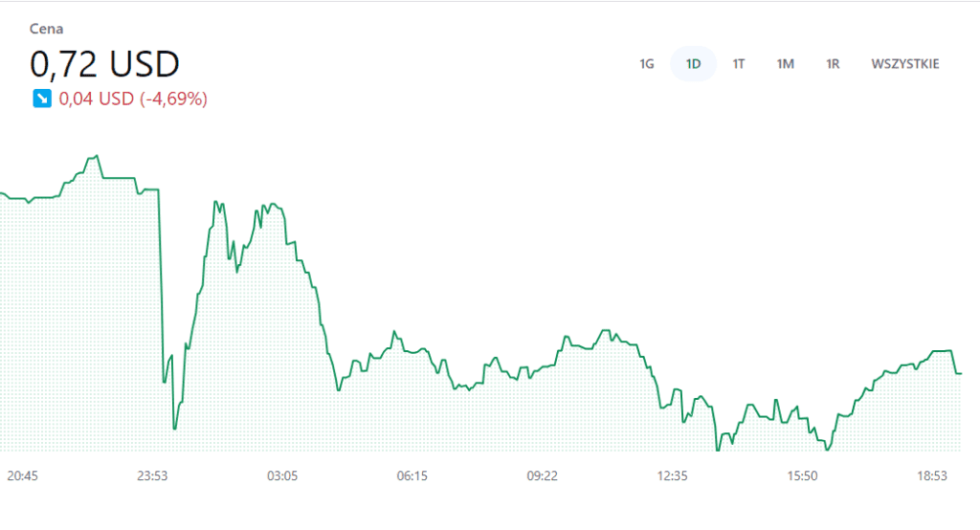Viewport: 980px width, 530px height.
Task: Click the 15:50 time axis label
Action: tap(802, 475)
